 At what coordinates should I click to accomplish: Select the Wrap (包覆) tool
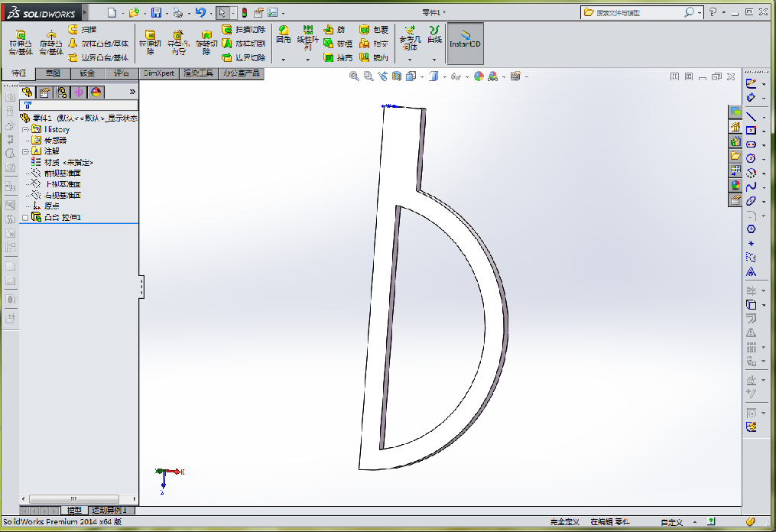click(374, 30)
